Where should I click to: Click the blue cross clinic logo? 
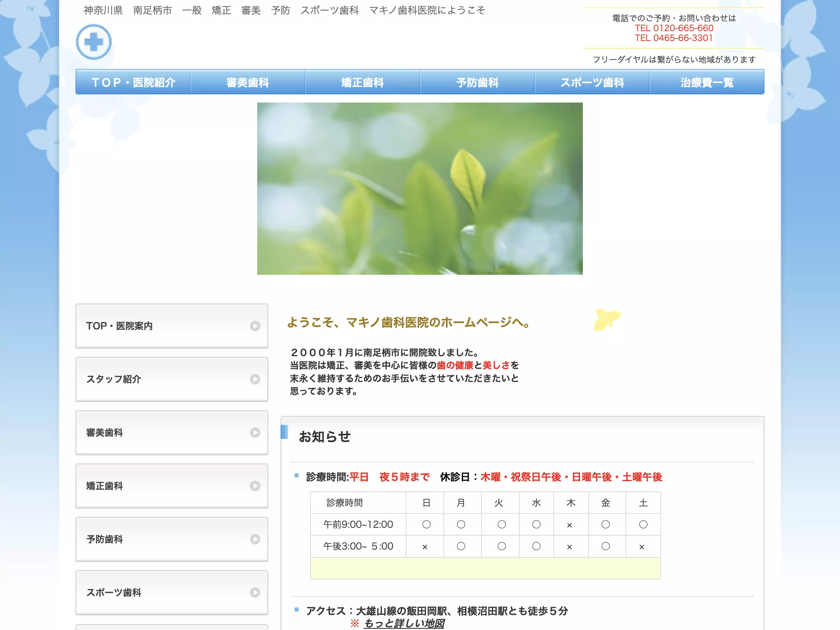point(94,42)
